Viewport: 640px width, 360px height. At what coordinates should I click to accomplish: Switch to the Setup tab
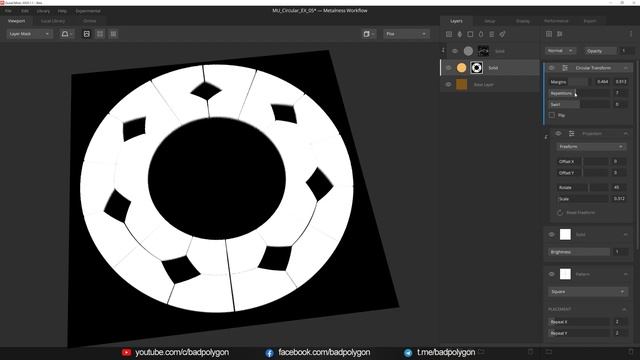pyautogui.click(x=490, y=21)
